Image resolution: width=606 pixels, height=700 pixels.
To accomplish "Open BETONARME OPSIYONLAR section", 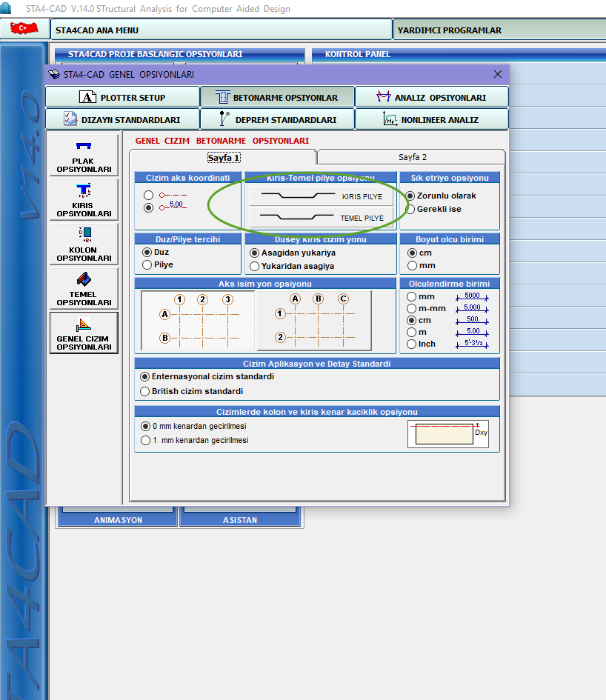I will [x=277, y=97].
